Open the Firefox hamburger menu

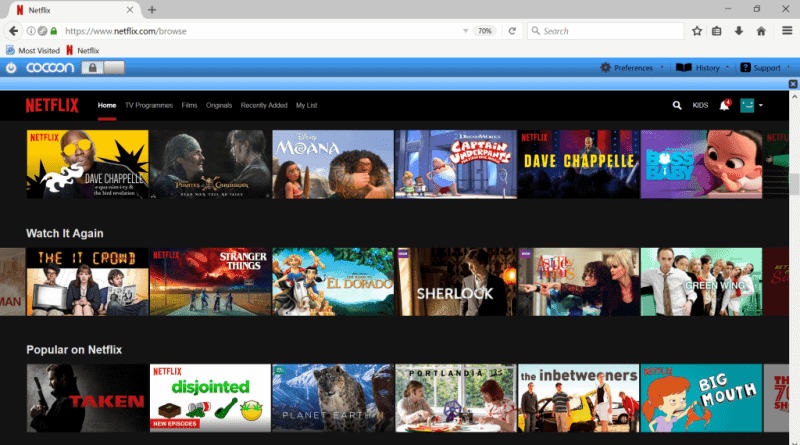[787, 31]
